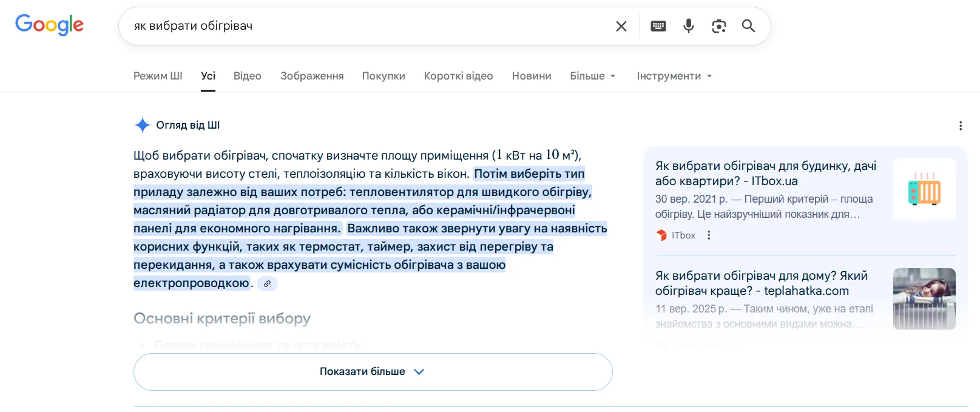This screenshot has height=412, width=980.
Task: Click the ITbox heater thumbnail image
Action: (924, 189)
